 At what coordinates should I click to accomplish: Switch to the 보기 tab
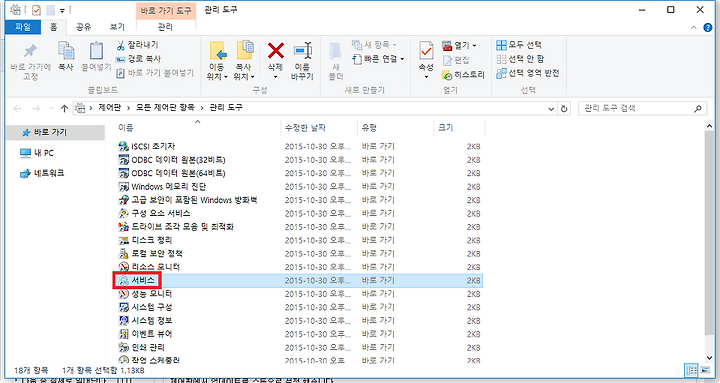[x=117, y=27]
